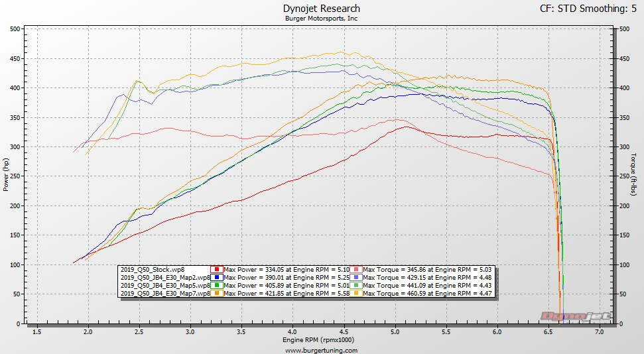Open the www.burgertuning.com link
This screenshot has width=644, height=354.
(321, 350)
